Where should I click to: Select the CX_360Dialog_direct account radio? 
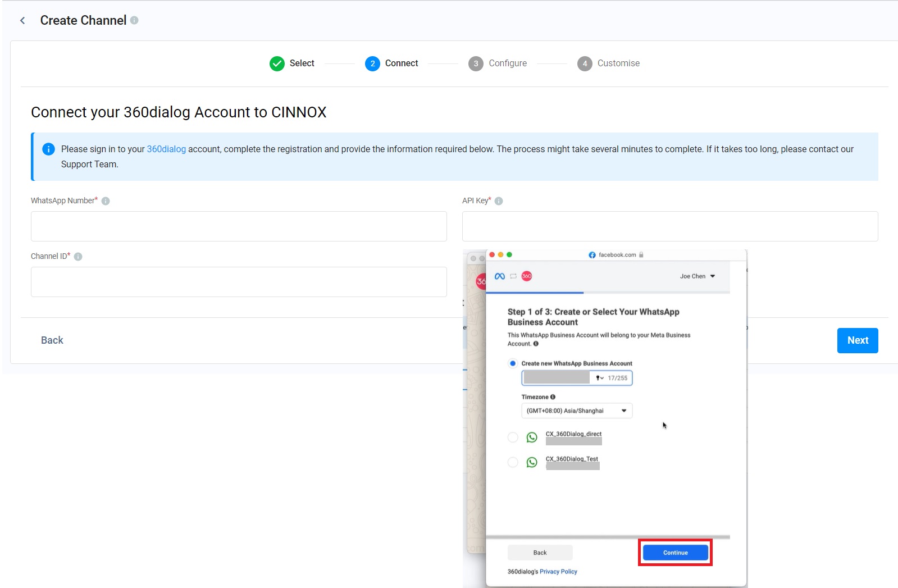[513, 437]
